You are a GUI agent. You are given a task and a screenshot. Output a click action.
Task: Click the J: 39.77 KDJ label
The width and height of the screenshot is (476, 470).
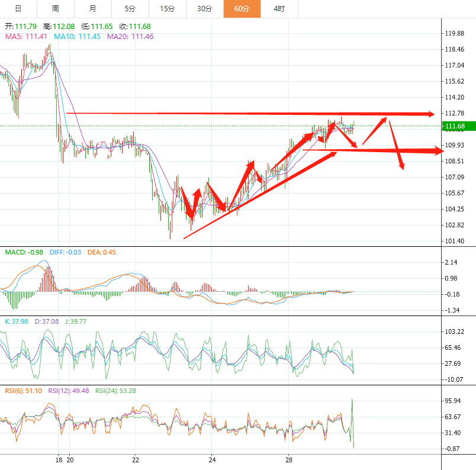click(76, 321)
